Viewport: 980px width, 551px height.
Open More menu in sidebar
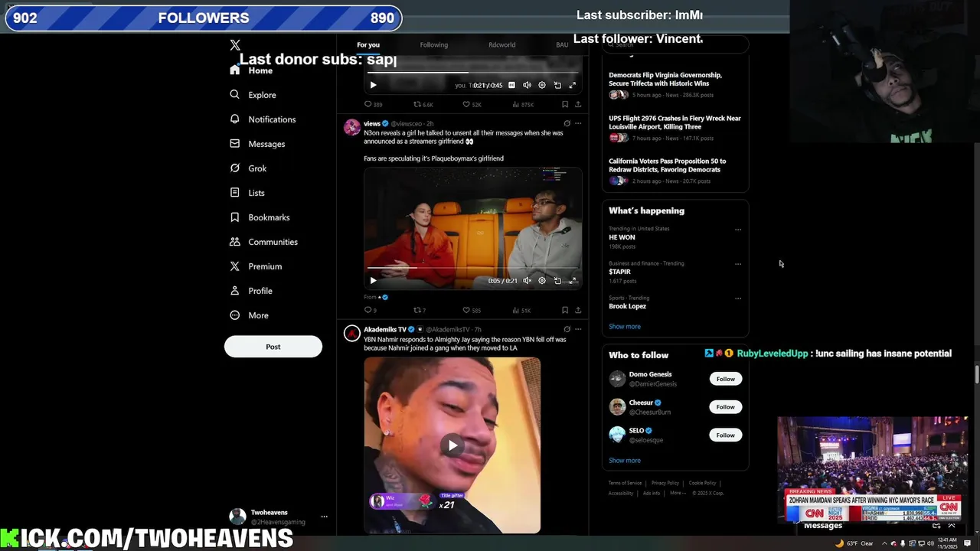point(250,315)
